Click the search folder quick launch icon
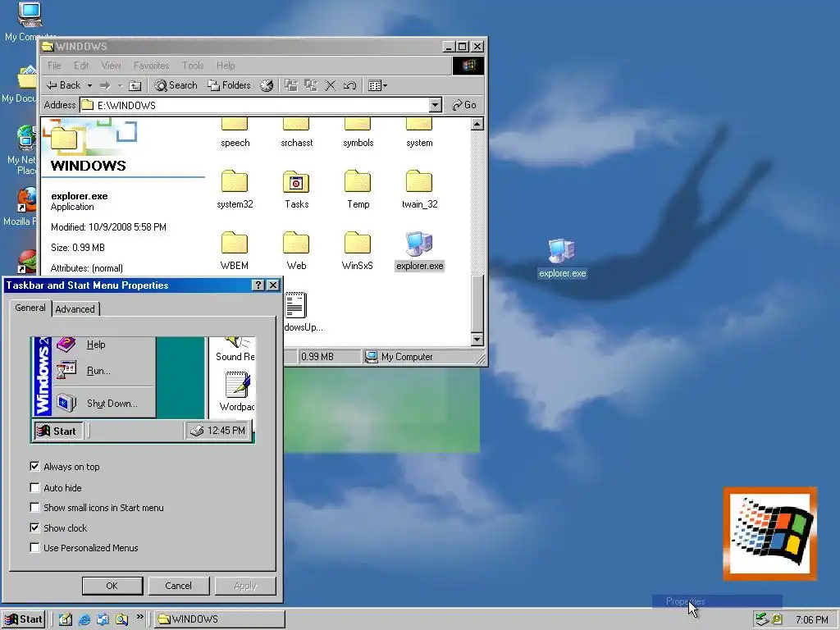Image resolution: width=840 pixels, height=630 pixels. coord(121,619)
